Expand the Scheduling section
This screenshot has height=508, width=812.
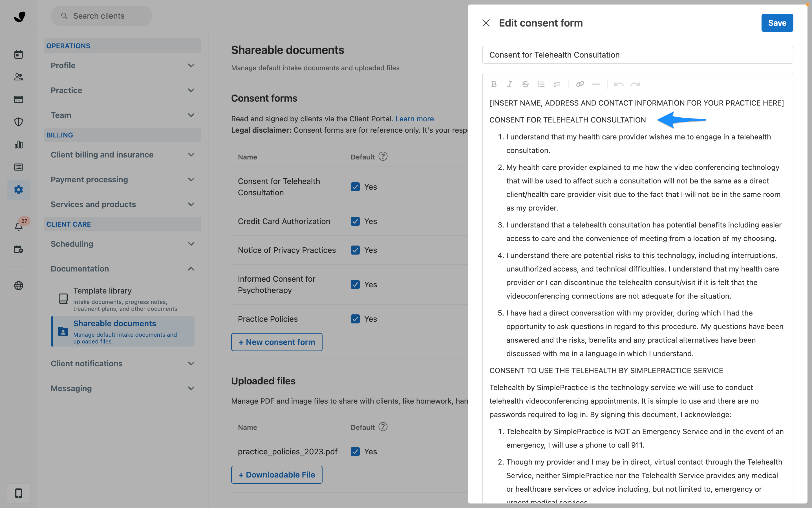point(122,244)
